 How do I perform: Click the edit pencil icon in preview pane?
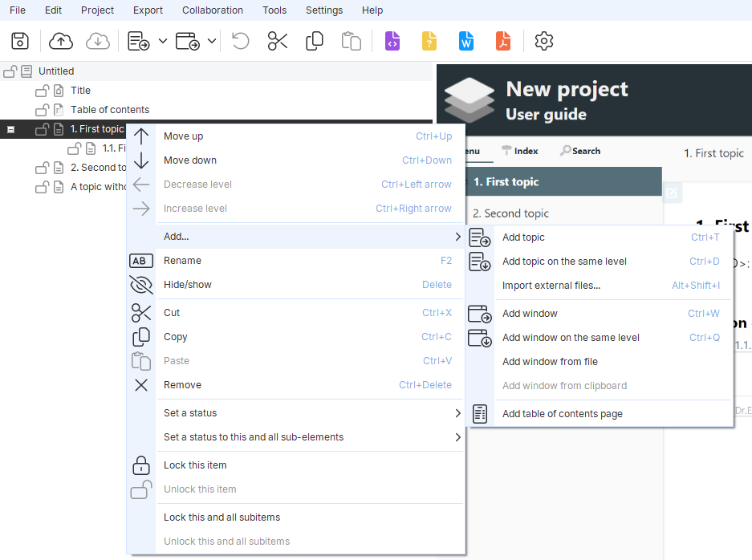pyautogui.click(x=672, y=193)
